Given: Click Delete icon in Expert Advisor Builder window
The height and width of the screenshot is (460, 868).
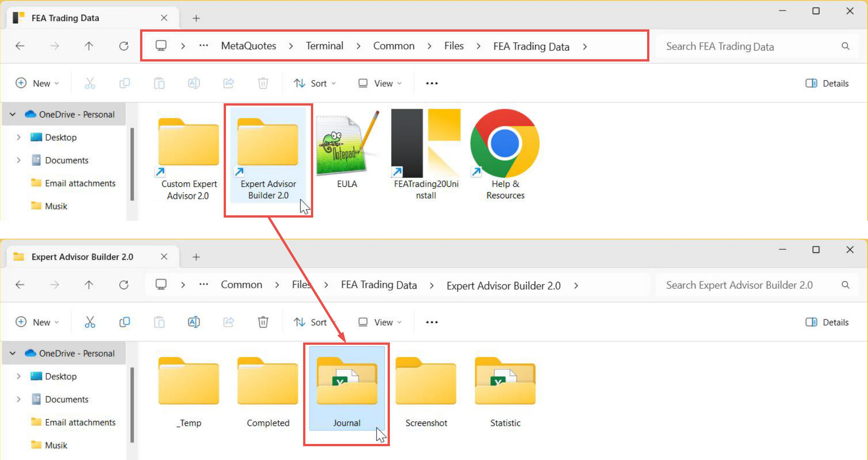Looking at the screenshot, I should coord(263,322).
